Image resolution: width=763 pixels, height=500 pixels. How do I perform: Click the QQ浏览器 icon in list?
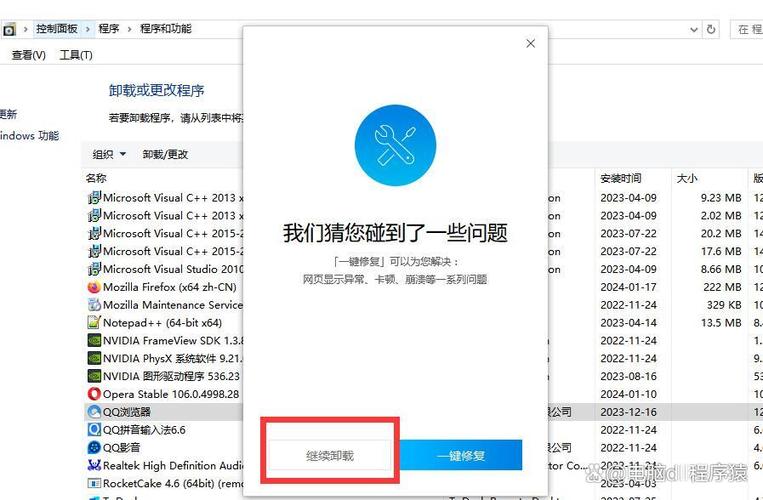(x=94, y=412)
